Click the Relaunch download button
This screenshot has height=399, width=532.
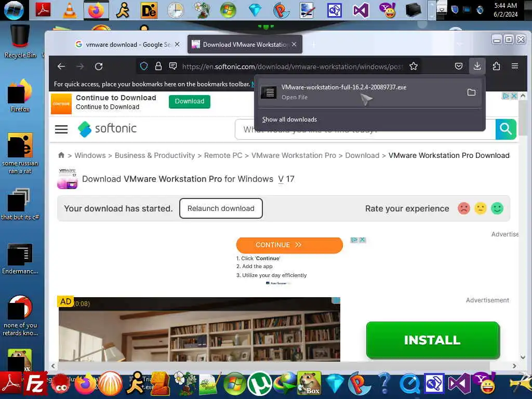point(221,208)
